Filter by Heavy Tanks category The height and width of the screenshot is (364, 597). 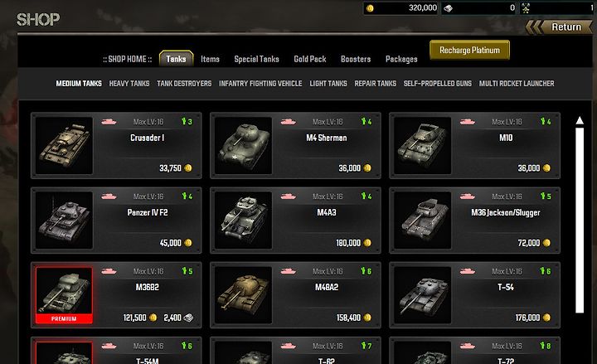(129, 84)
